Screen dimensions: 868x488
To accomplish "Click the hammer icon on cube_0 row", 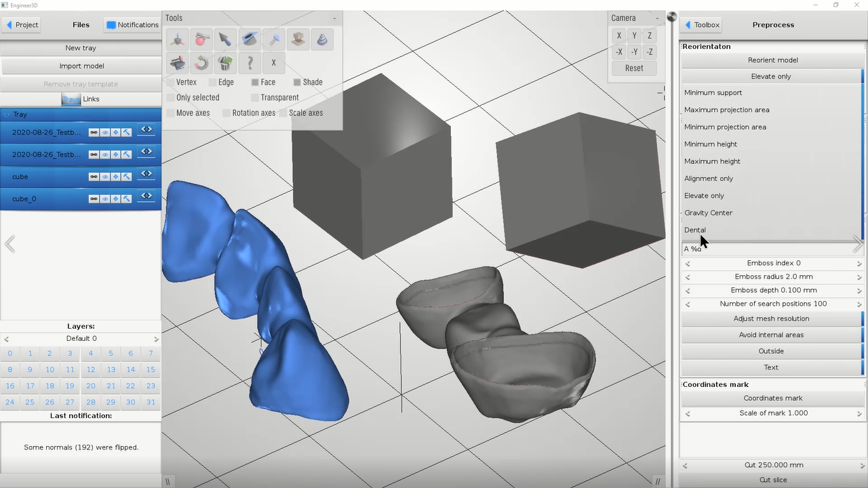I will (126, 199).
